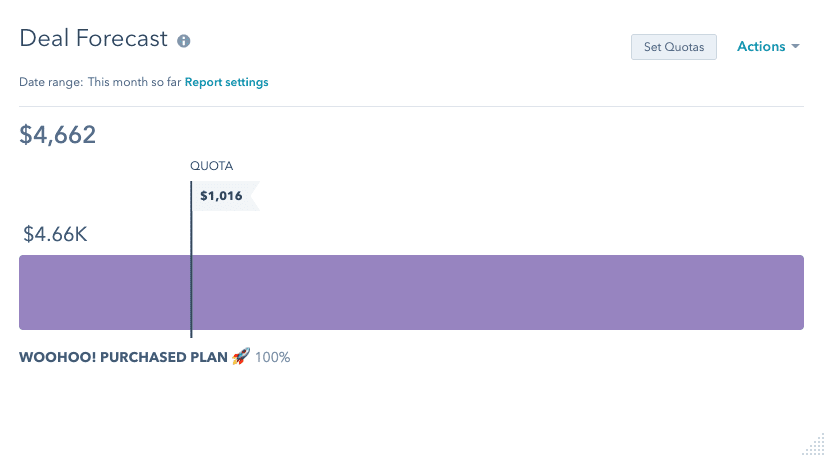This screenshot has width=825, height=457.
Task: Click the $1,016 quota flag
Action: 226,196
